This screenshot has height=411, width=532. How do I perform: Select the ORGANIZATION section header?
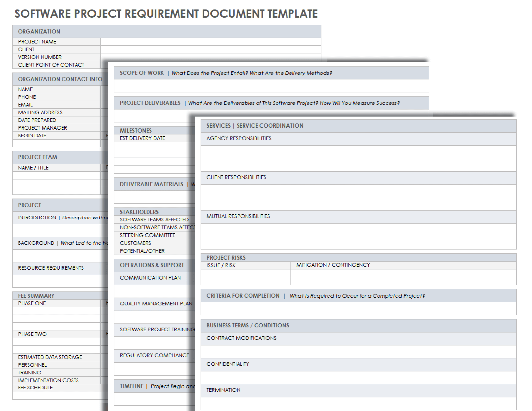[167, 31]
